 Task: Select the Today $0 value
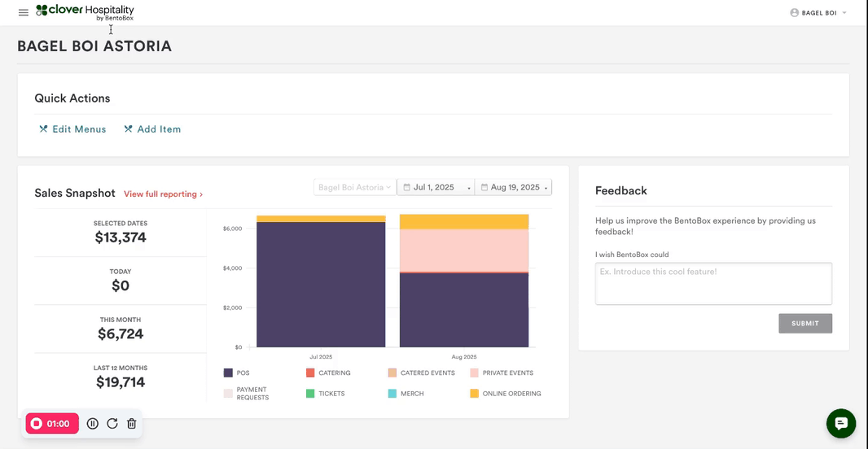(121, 286)
